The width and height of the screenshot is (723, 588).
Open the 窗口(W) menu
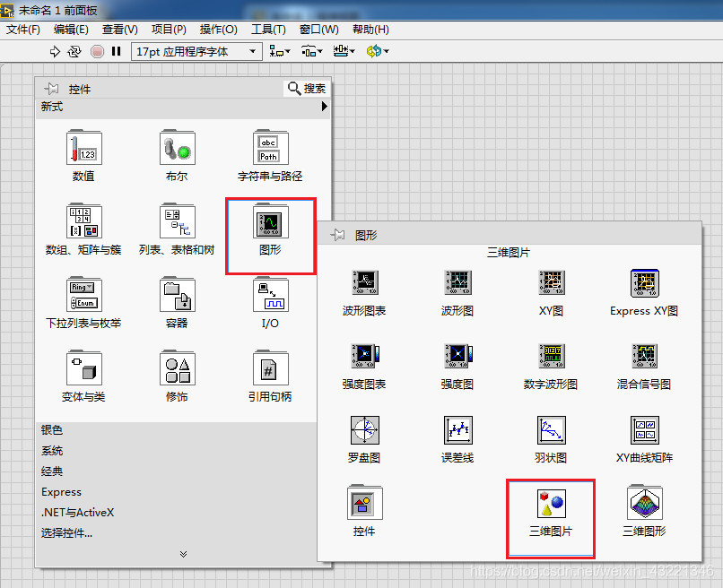coord(319,30)
